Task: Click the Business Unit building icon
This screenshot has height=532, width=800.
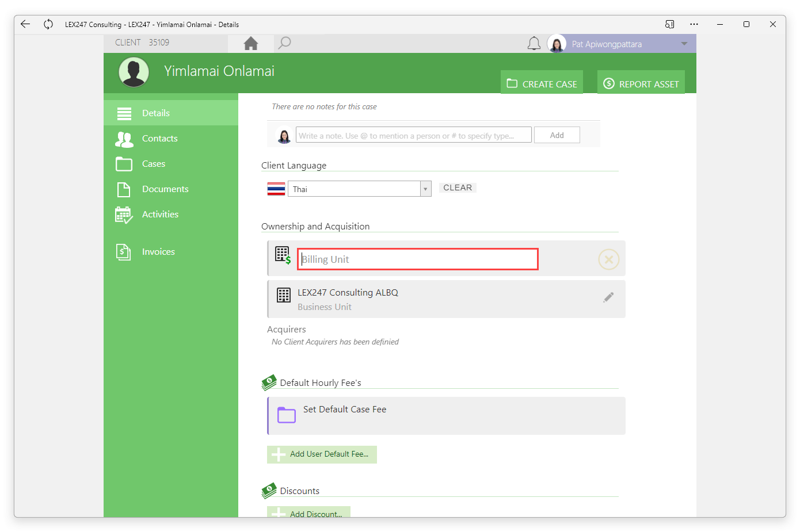Action: pos(284,295)
